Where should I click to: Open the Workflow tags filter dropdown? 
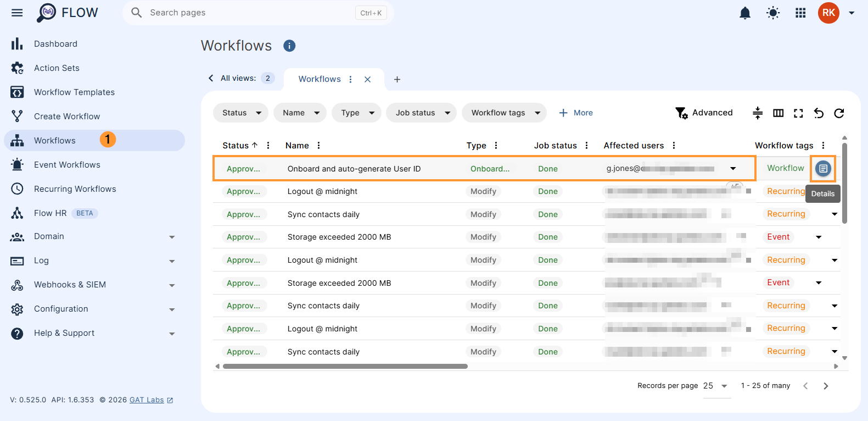[504, 113]
